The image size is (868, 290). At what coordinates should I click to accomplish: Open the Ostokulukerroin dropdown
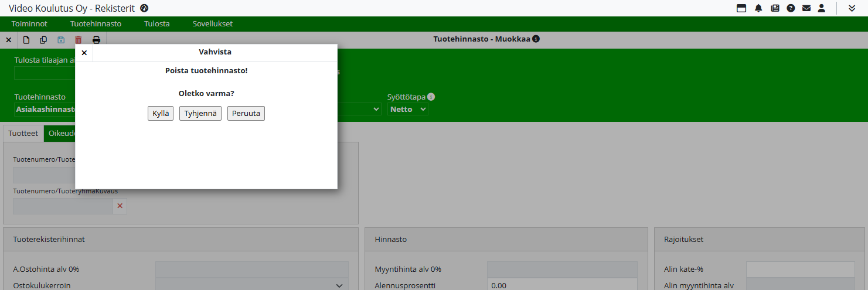[x=251, y=286]
